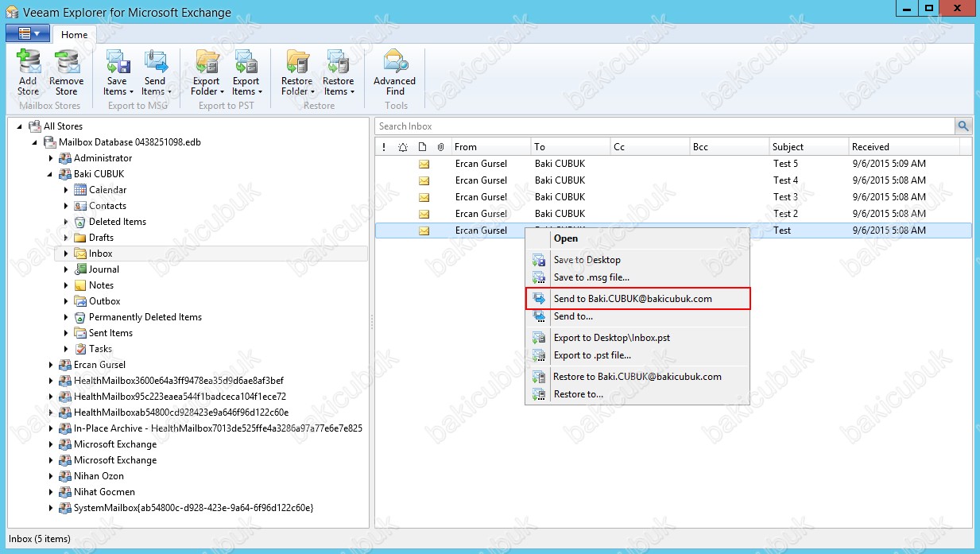Click the Deleted Items folder icon
Screen dimensions: 980x554
click(79, 222)
